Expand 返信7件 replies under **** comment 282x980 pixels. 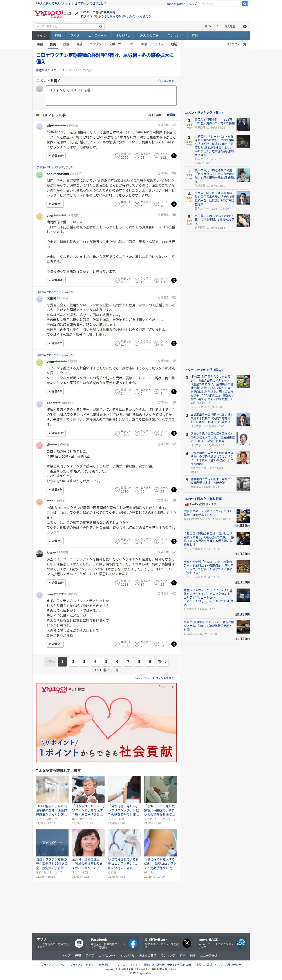coord(55,541)
